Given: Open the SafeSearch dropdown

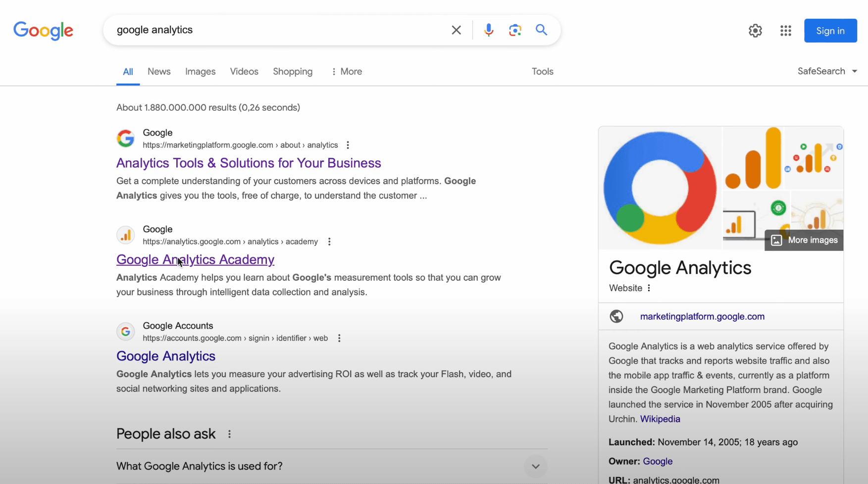Looking at the screenshot, I should click(x=827, y=71).
